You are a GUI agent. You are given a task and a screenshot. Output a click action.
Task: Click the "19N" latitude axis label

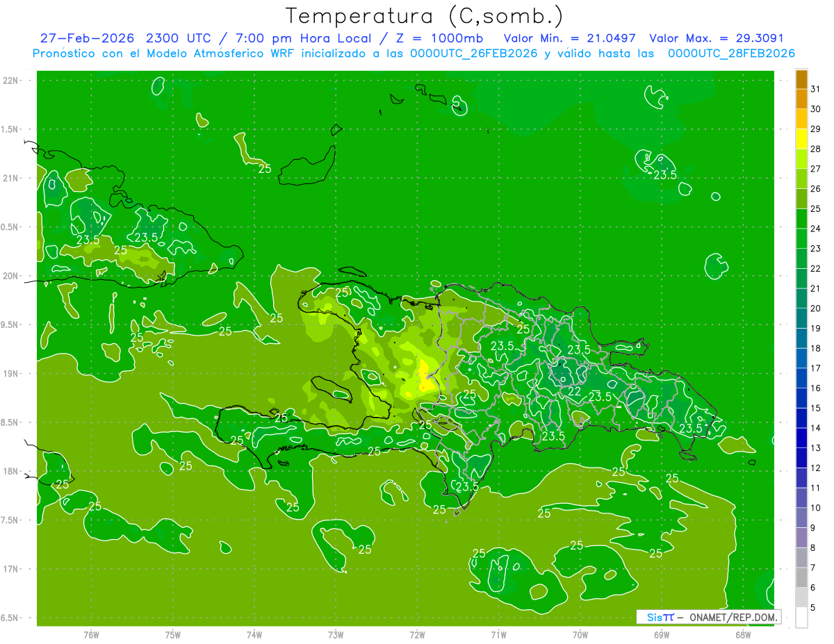click(x=11, y=374)
